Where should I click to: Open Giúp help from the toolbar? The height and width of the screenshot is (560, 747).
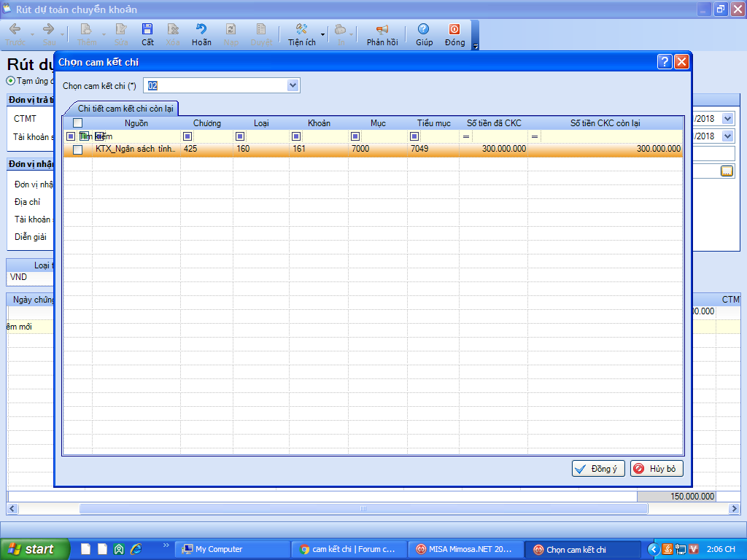click(x=424, y=34)
